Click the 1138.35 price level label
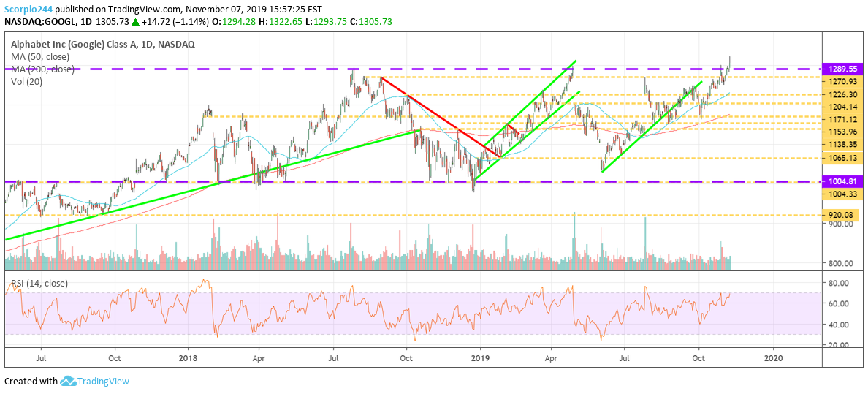This screenshot has height=394, width=868. coord(842,144)
